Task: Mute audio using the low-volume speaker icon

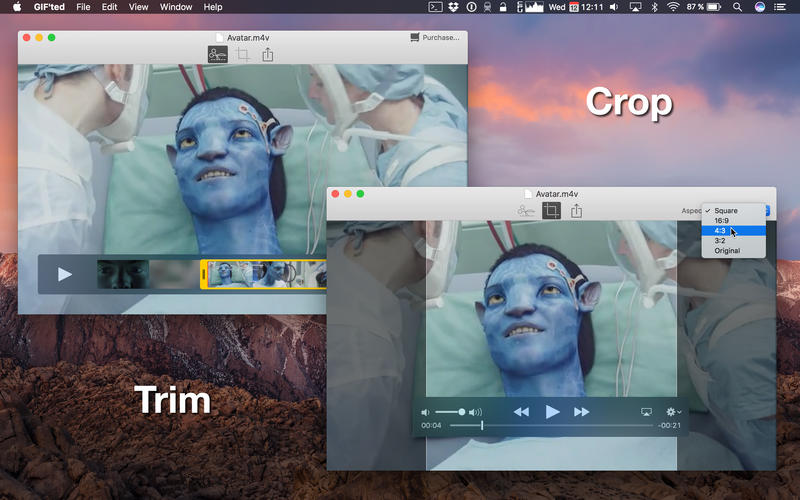Action: coord(425,412)
